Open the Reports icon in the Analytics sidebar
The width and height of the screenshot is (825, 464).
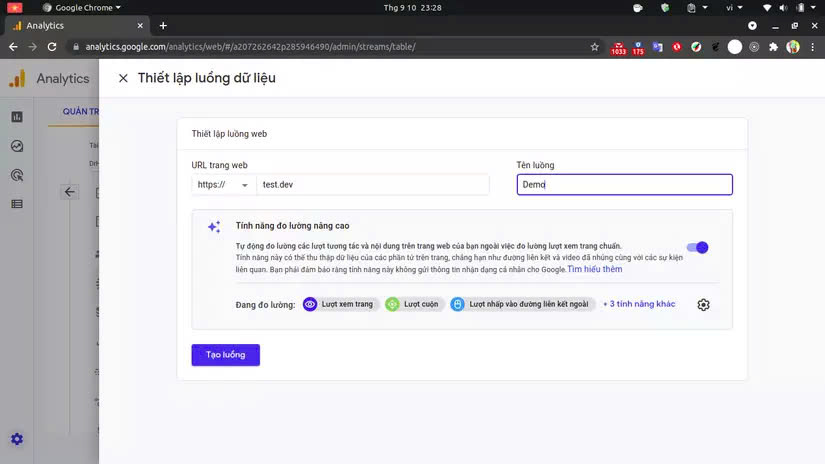(x=17, y=117)
